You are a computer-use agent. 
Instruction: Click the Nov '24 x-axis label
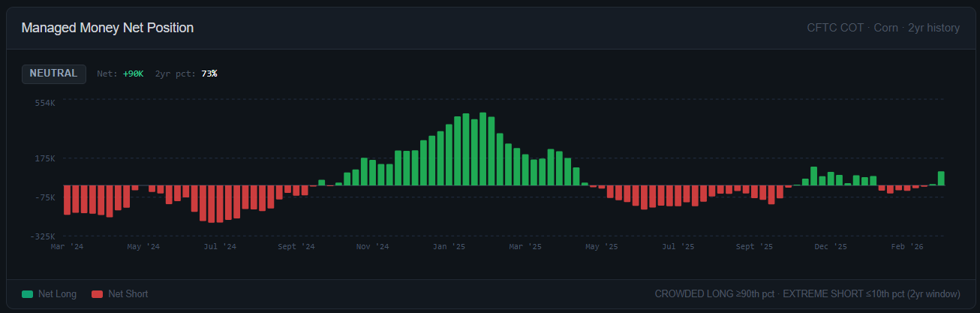pos(372,246)
